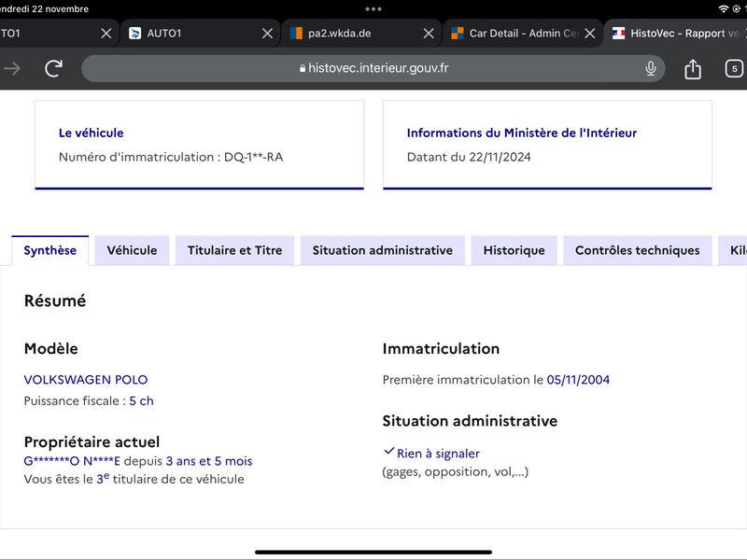Tap the forward navigation arrow
Screen dimensions: 747x560
pyautogui.click(x=12, y=68)
